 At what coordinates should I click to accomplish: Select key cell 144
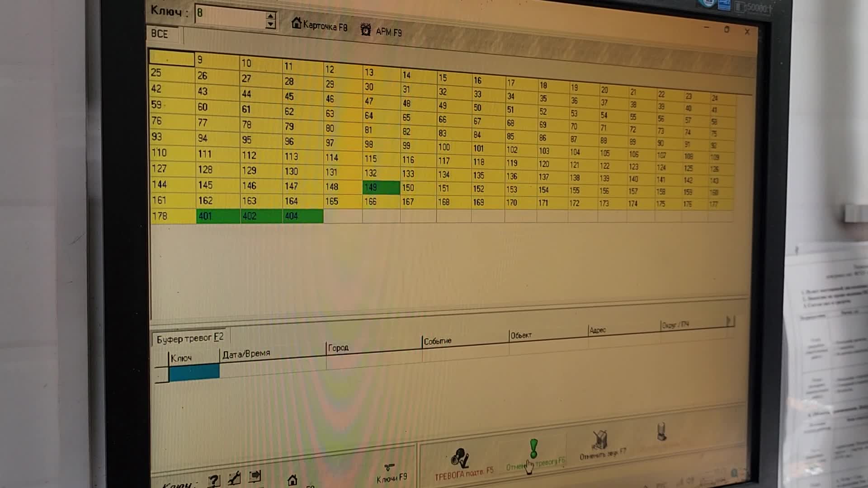pos(172,184)
